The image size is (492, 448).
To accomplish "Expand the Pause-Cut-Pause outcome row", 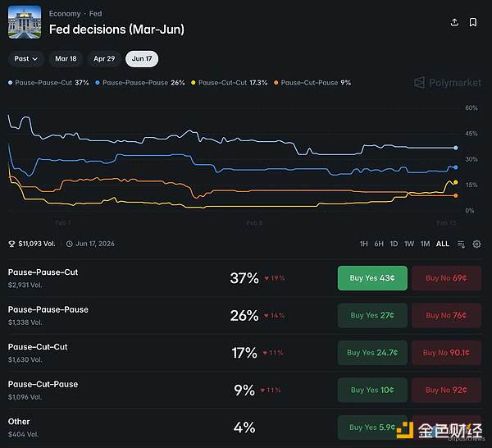I will click(x=123, y=390).
